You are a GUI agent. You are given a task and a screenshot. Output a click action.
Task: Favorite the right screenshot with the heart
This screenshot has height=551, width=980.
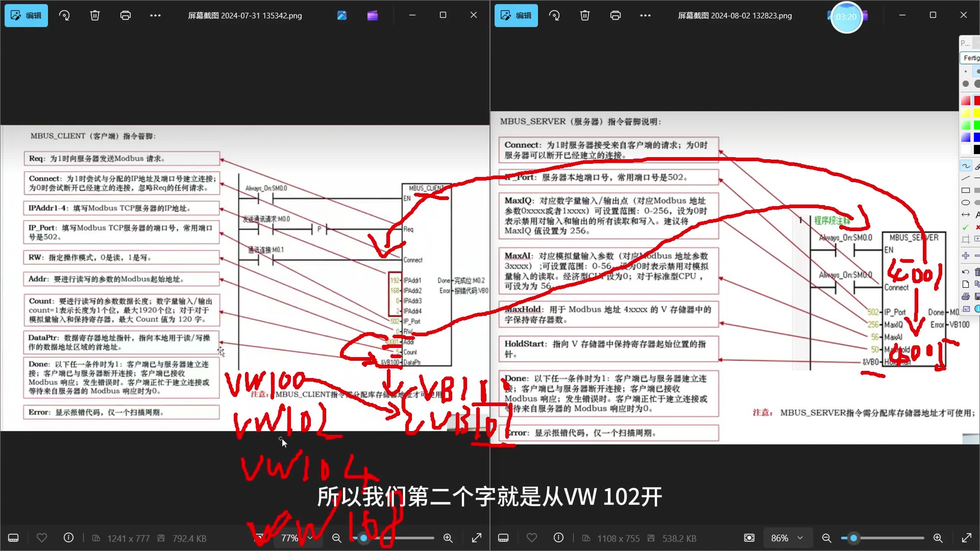tap(532, 538)
